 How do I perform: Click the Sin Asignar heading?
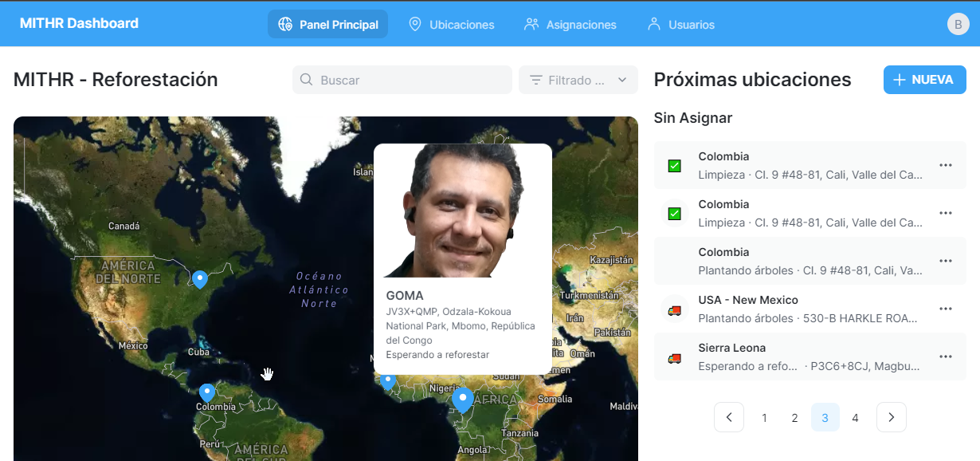click(693, 118)
